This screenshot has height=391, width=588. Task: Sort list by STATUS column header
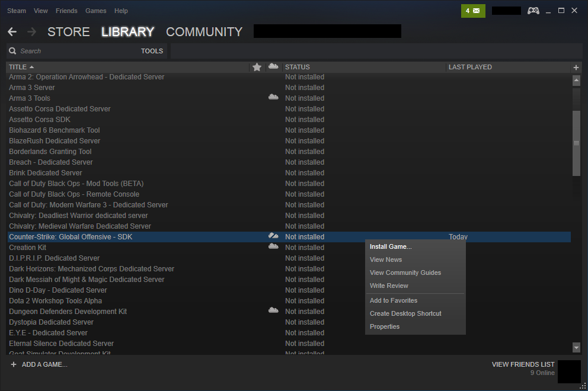pos(298,67)
